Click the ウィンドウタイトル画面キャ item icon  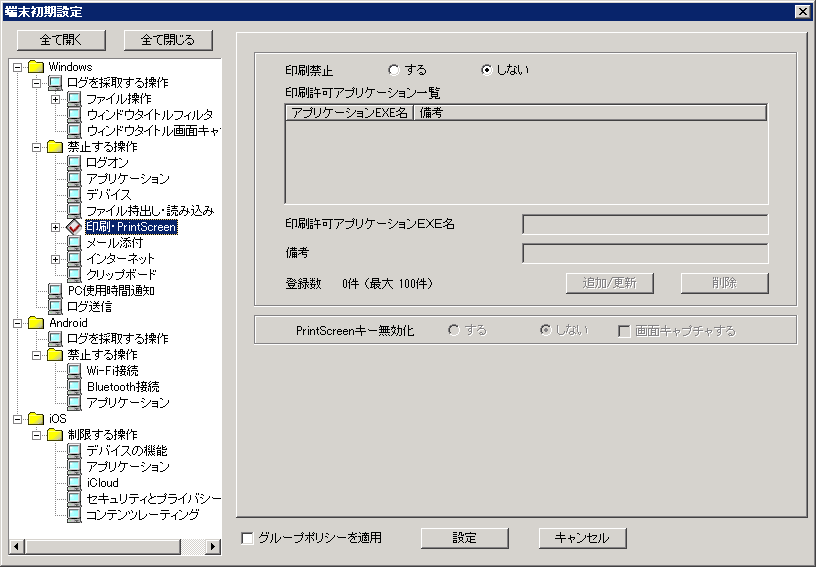click(x=74, y=131)
